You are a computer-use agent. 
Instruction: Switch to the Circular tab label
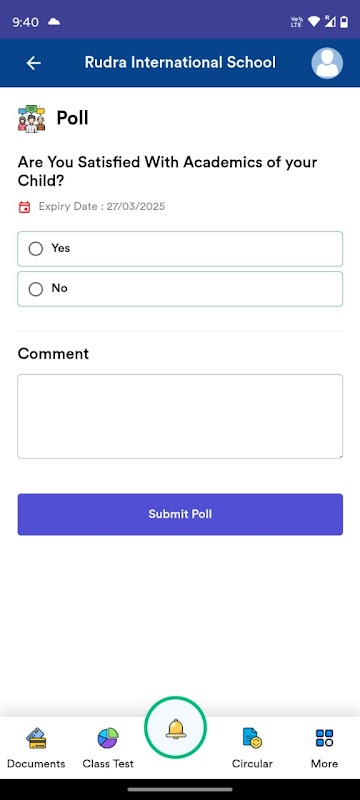coord(252,764)
